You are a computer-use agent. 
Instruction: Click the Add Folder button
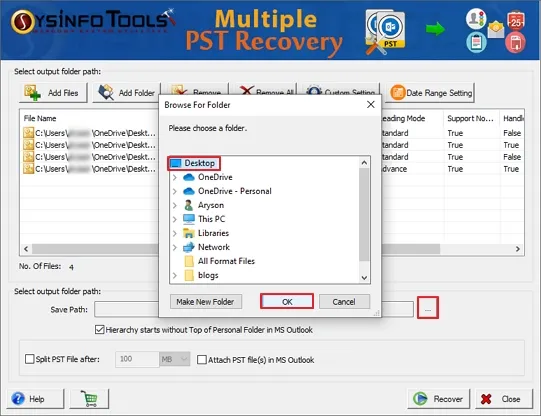(x=127, y=93)
